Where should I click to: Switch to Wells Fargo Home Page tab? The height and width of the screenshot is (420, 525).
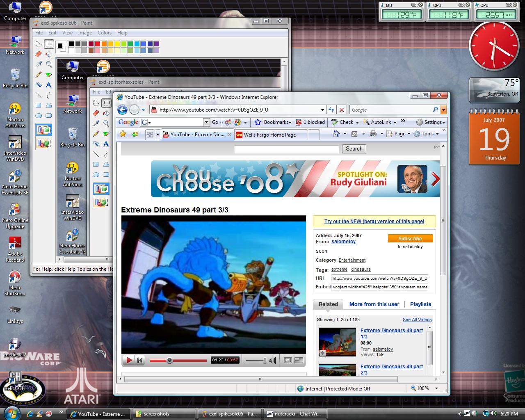click(271, 135)
